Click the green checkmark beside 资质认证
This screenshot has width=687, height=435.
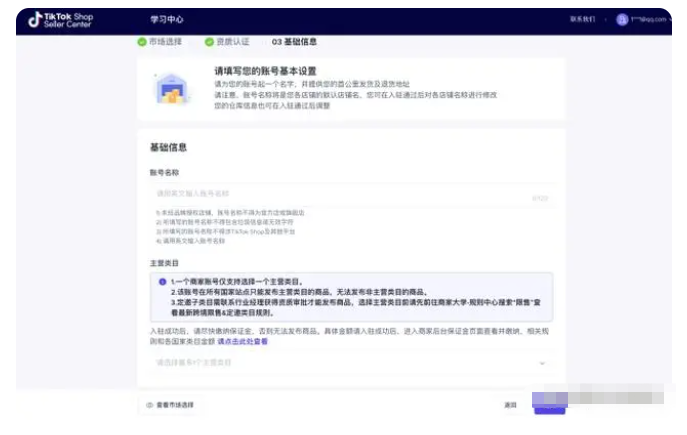tap(209, 42)
